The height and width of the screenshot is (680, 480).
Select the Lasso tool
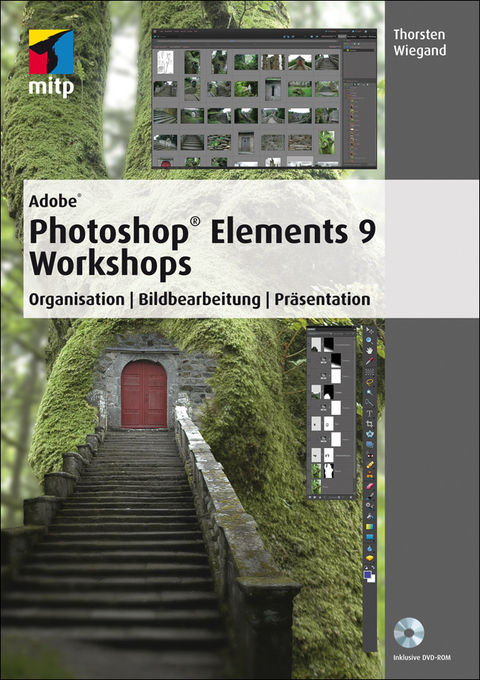369,382
